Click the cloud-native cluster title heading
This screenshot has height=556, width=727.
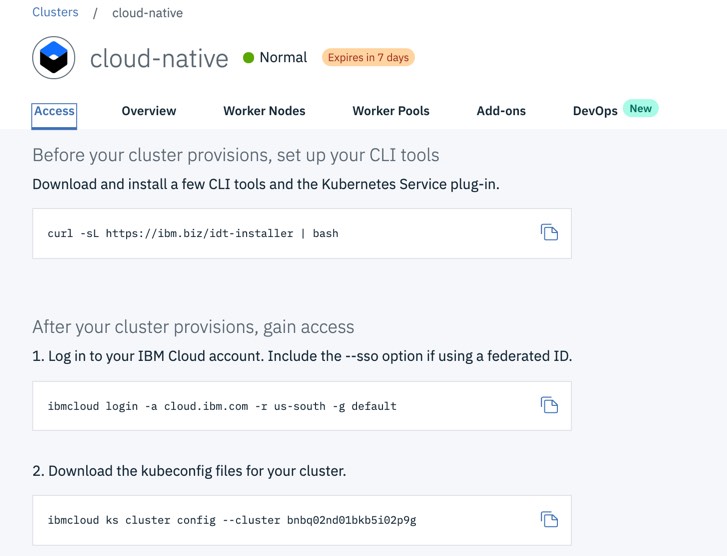tap(159, 58)
